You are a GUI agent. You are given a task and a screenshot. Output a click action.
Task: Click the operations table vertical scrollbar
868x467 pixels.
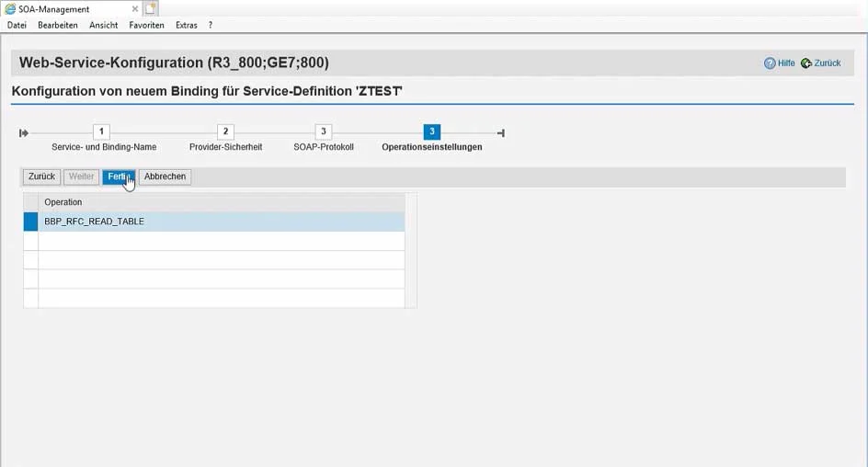pyautogui.click(x=411, y=250)
